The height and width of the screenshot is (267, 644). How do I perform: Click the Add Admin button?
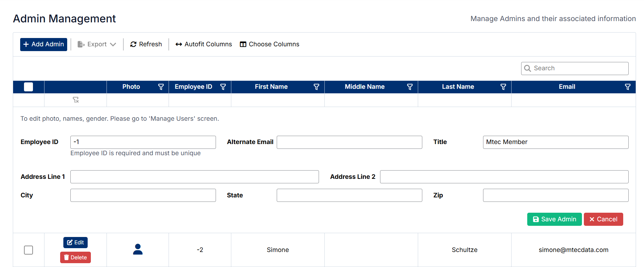click(x=44, y=44)
